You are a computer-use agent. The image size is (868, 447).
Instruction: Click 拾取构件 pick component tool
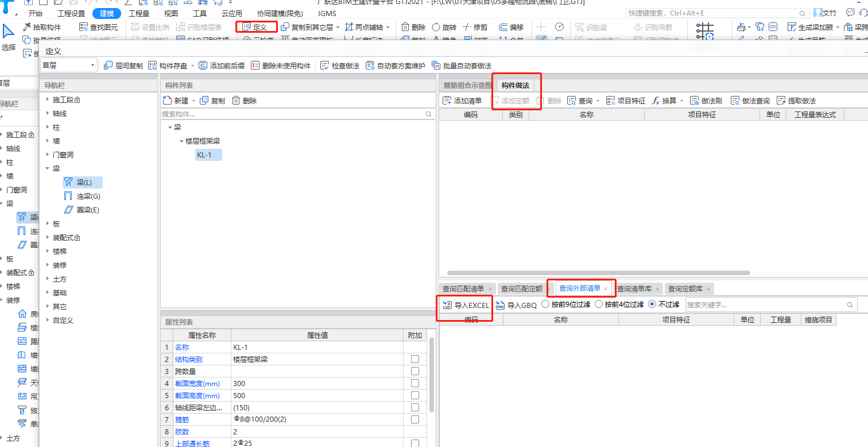(41, 27)
